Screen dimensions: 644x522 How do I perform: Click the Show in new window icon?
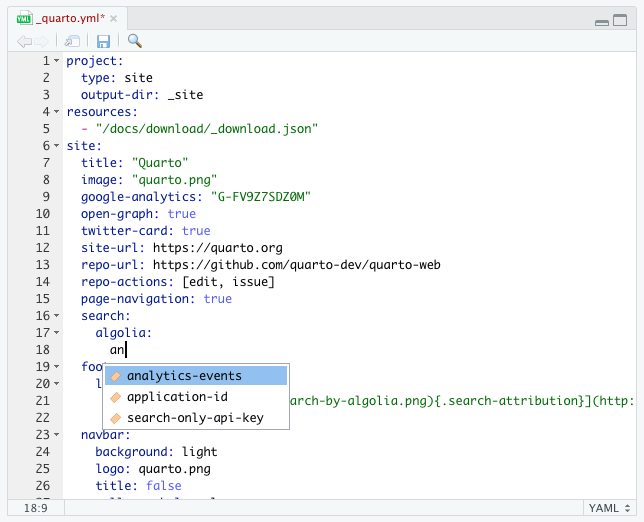72,41
